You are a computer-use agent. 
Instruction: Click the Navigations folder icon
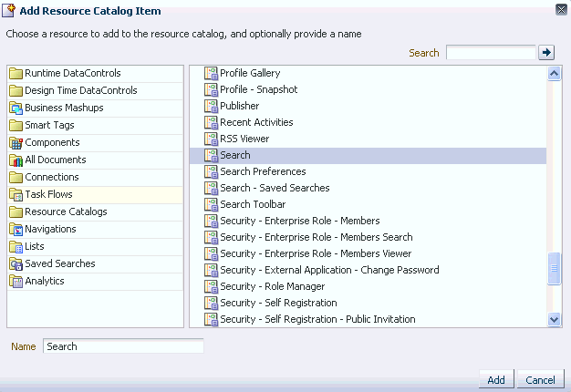pos(16,230)
